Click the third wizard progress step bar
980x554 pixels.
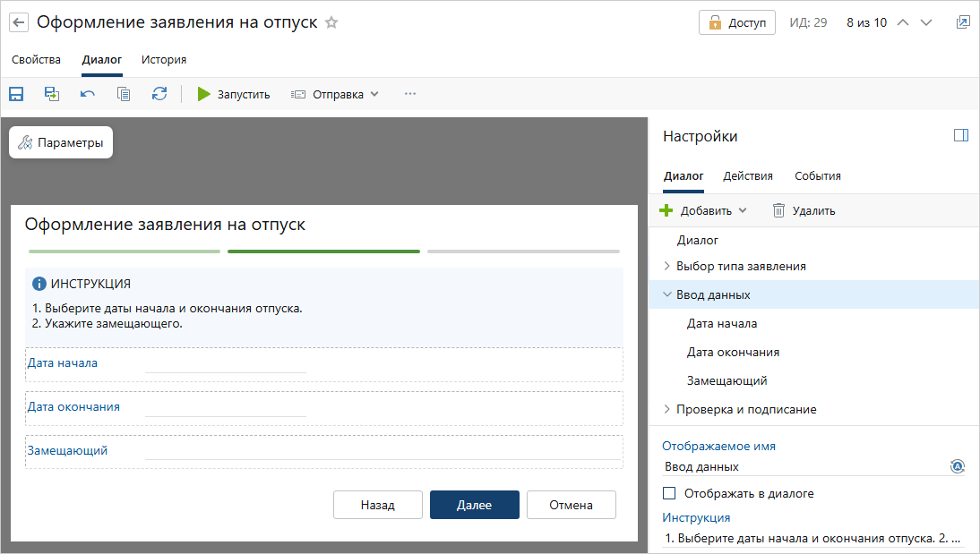(x=523, y=251)
